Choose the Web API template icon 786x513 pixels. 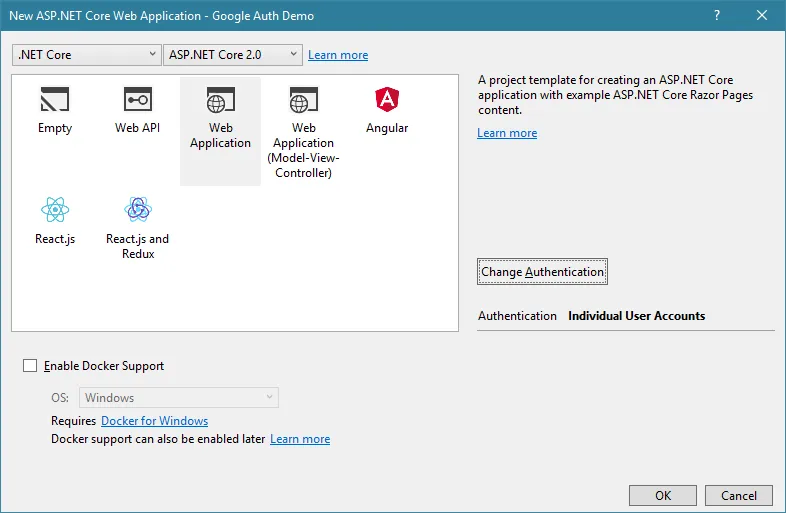(x=137, y=99)
